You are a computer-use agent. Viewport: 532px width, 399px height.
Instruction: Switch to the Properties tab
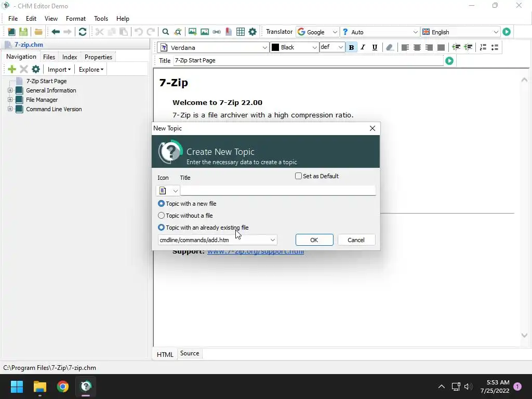point(98,57)
